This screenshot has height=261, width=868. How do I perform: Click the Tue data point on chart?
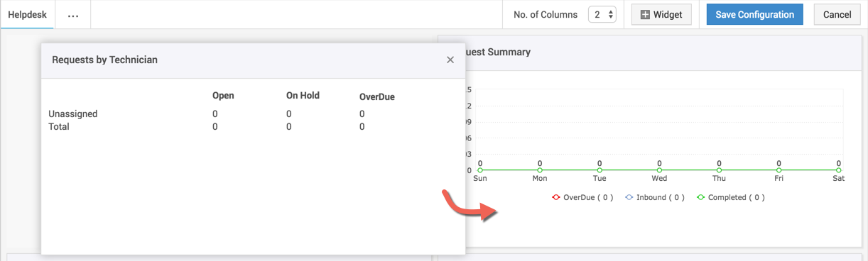[x=600, y=170]
